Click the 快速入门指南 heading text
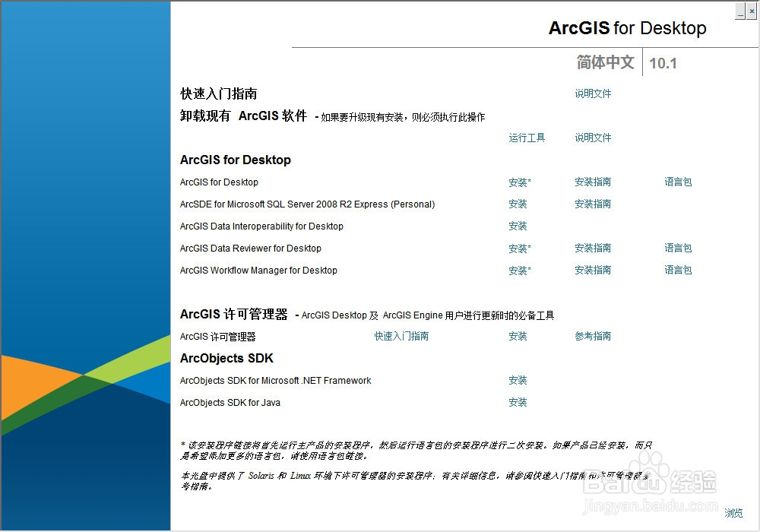 [219, 93]
